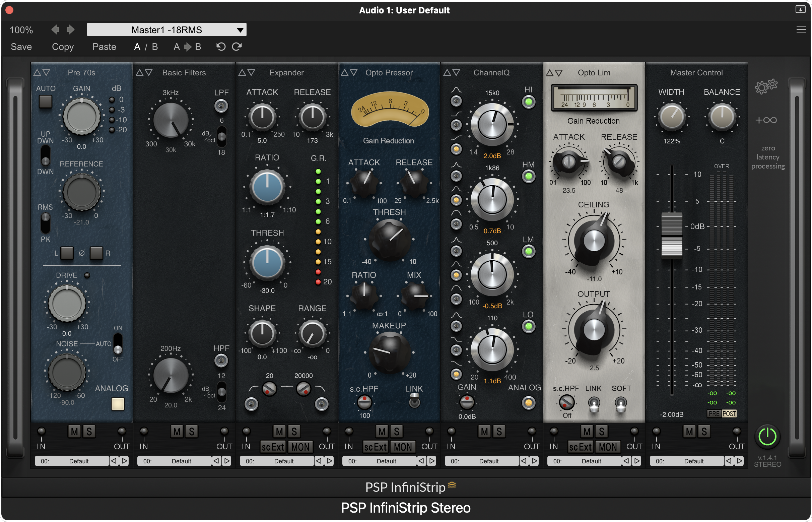Image resolution: width=812 pixels, height=522 pixels.
Task: Open Basic Filters Default preset field
Action: 174,461
